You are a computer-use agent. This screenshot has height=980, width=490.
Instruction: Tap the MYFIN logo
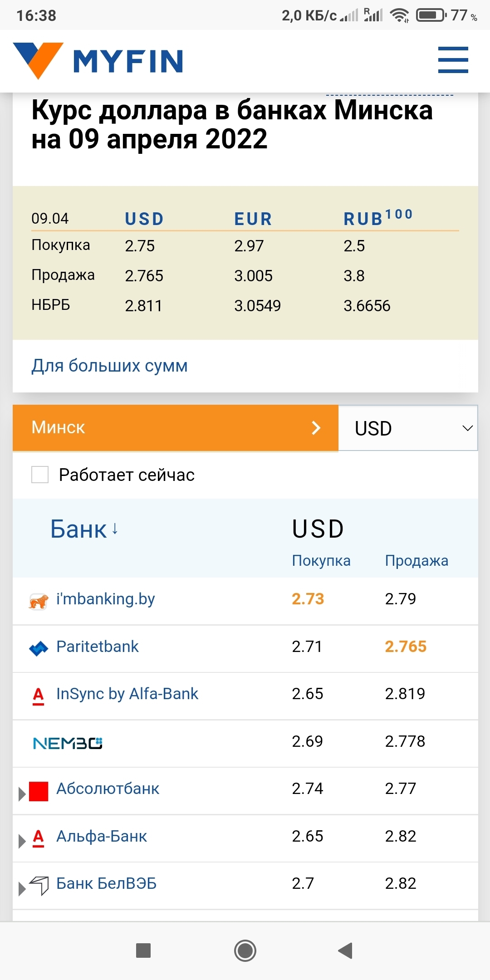tap(98, 61)
